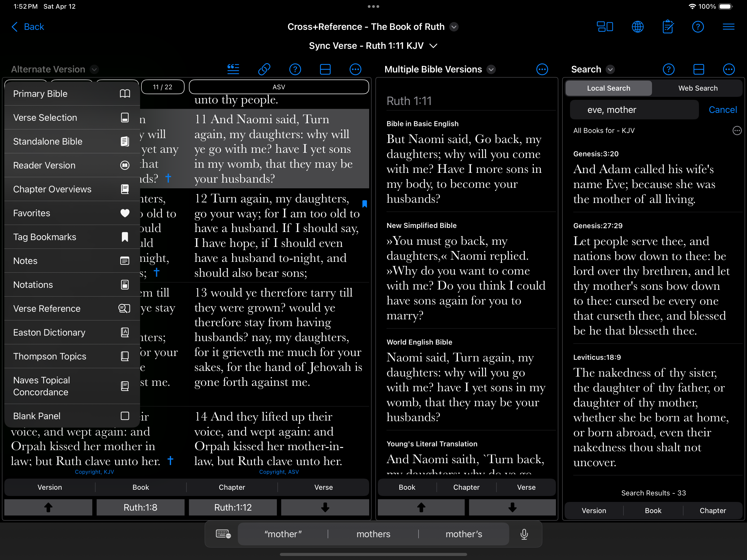Select Book in Alternate Version navigation bar

pyautogui.click(x=141, y=487)
